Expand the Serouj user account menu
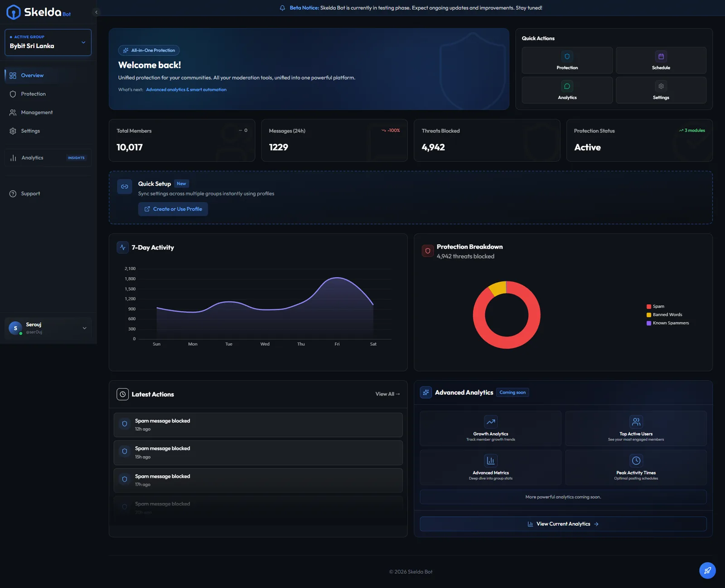 coord(48,328)
